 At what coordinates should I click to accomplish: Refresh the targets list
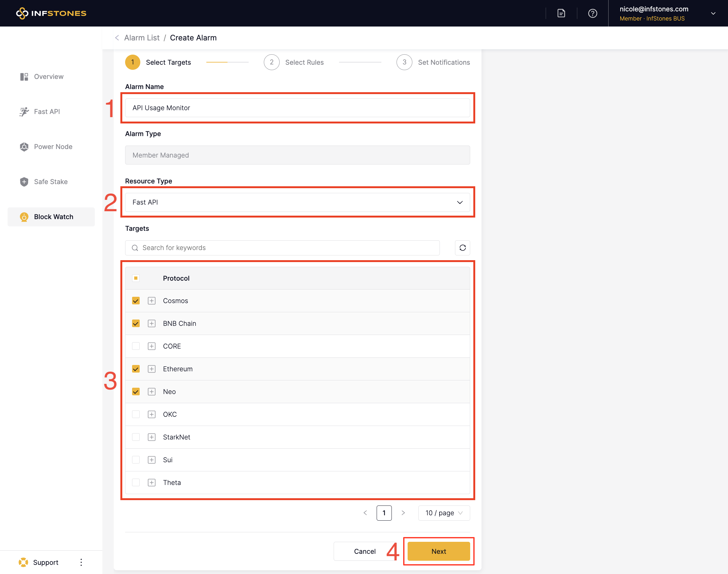pos(462,248)
